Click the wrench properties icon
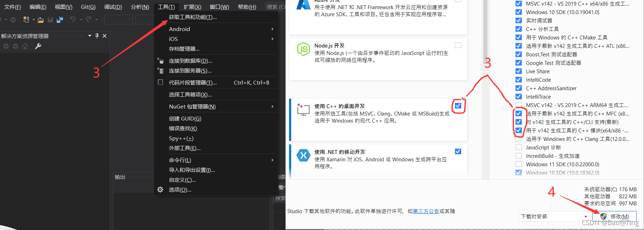This screenshot has height=230, width=644. coord(38,46)
